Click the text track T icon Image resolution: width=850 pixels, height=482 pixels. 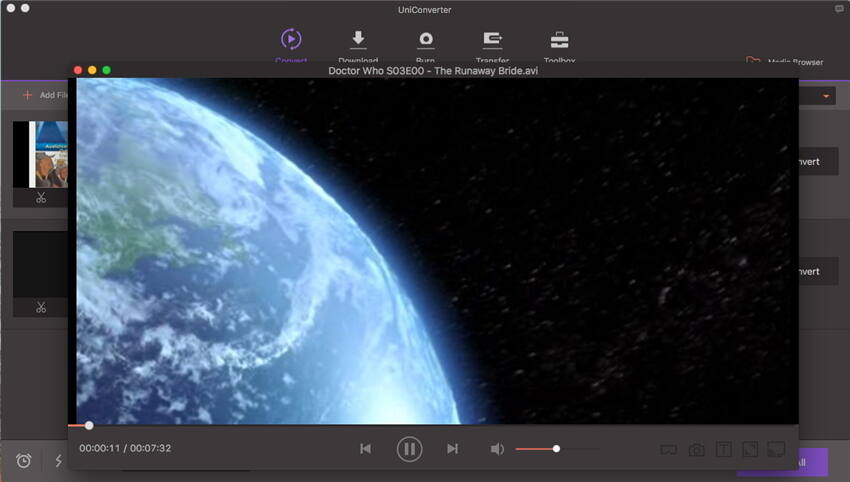(724, 449)
